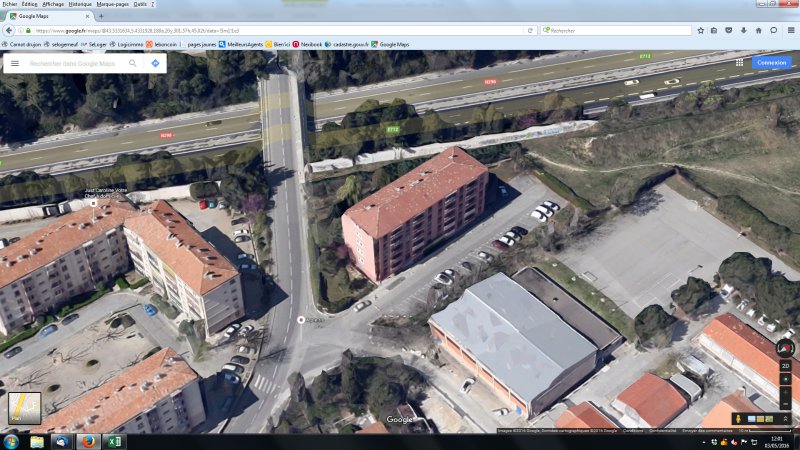Screen dimensions: 800x450
Task: Click the Rechercher dans Google Maps field
Action: (x=72, y=63)
